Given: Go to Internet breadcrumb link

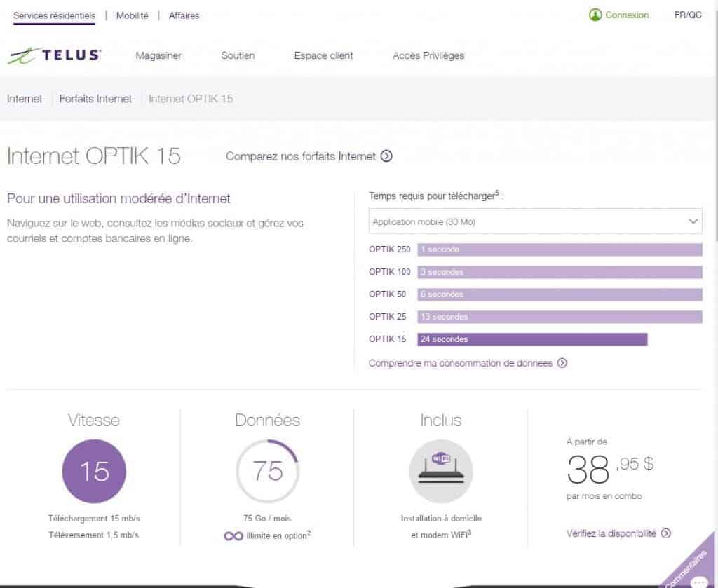Looking at the screenshot, I should point(25,99).
